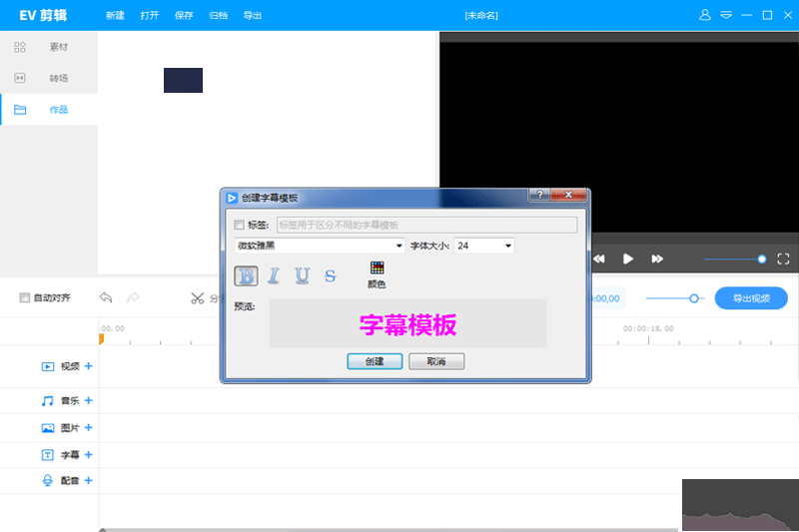Enable the 标签 checkbox in the dialog

[x=239, y=225]
